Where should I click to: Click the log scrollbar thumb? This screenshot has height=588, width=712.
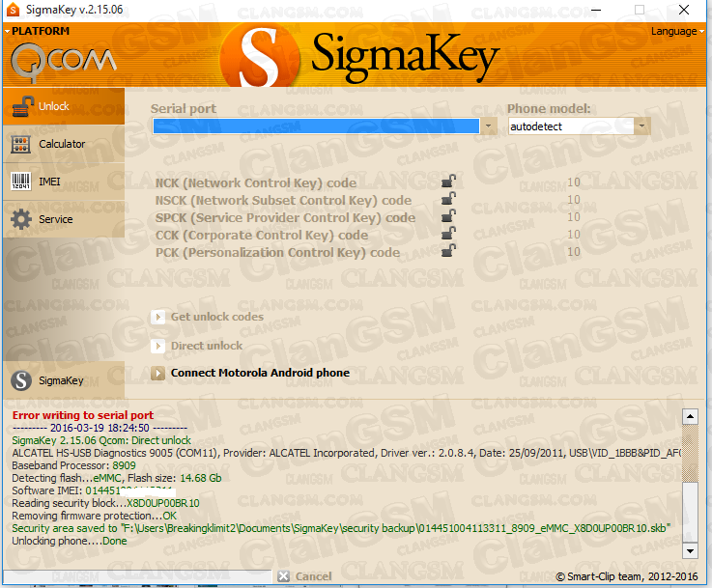point(690,513)
